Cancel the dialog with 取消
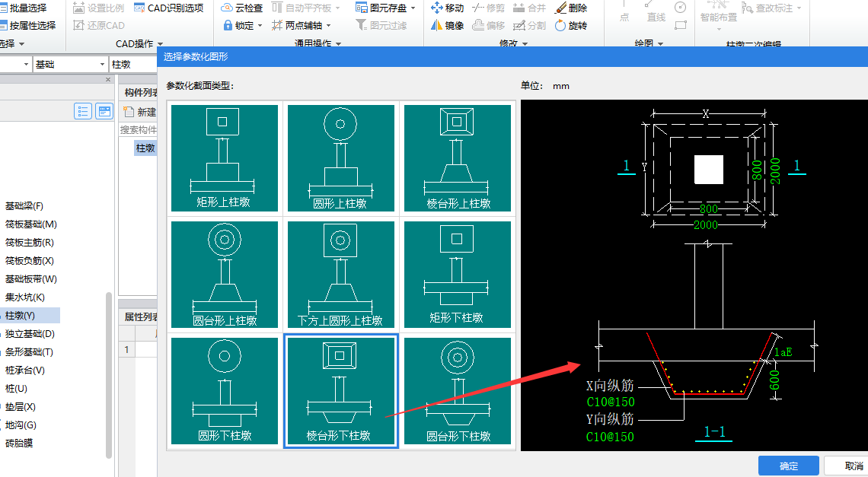 click(851, 466)
